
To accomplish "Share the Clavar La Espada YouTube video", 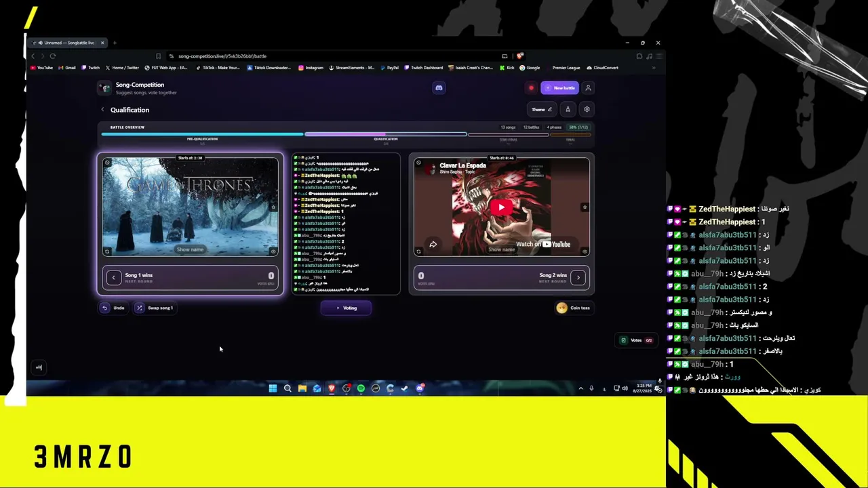I will [x=433, y=244].
